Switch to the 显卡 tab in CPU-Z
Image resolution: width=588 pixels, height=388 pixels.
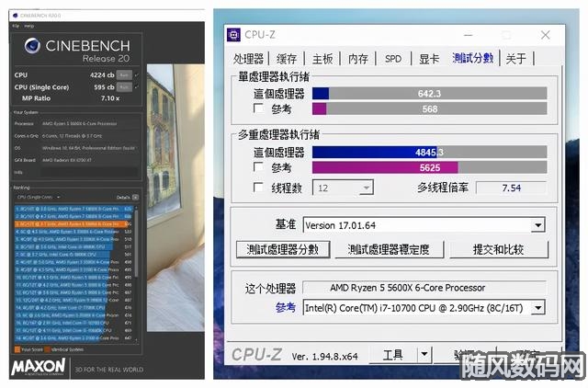(429, 59)
